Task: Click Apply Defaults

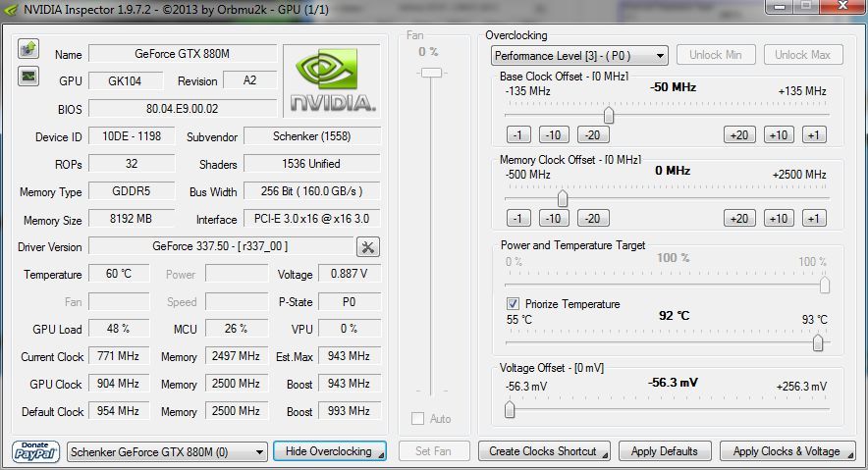Action: pyautogui.click(x=665, y=451)
